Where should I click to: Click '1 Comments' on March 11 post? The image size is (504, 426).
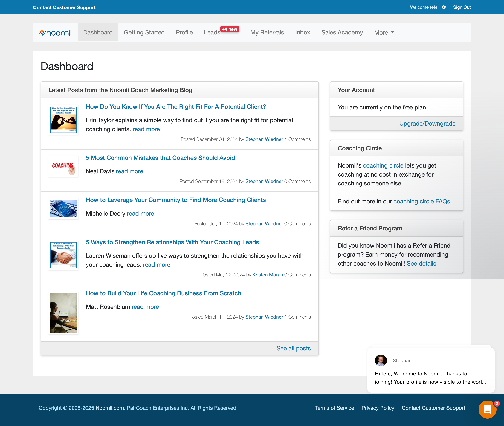pos(298,317)
